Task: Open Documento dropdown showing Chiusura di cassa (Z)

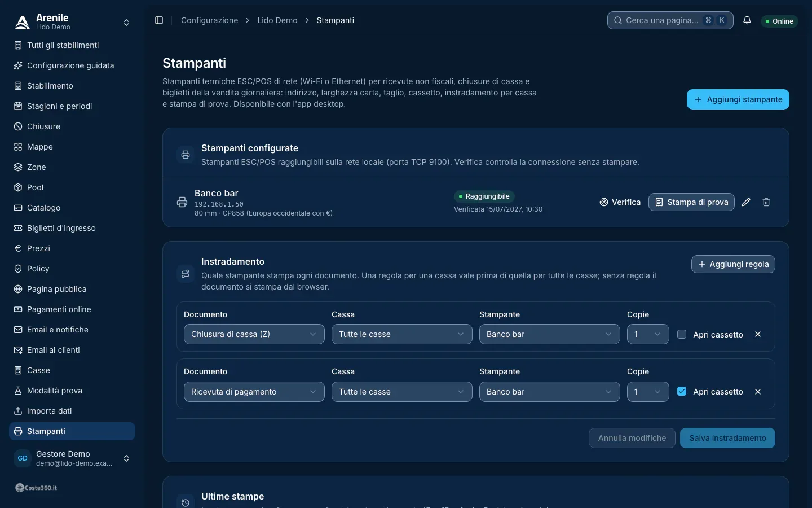Action: (x=254, y=334)
